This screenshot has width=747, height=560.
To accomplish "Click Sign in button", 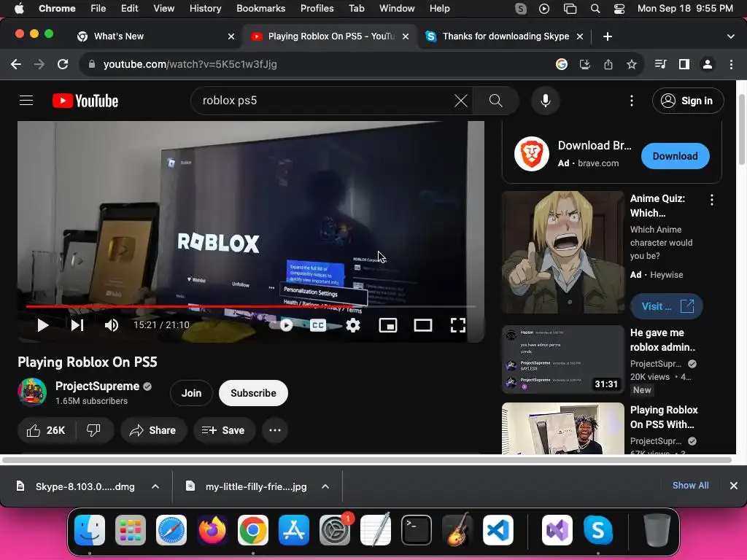I will (x=688, y=101).
